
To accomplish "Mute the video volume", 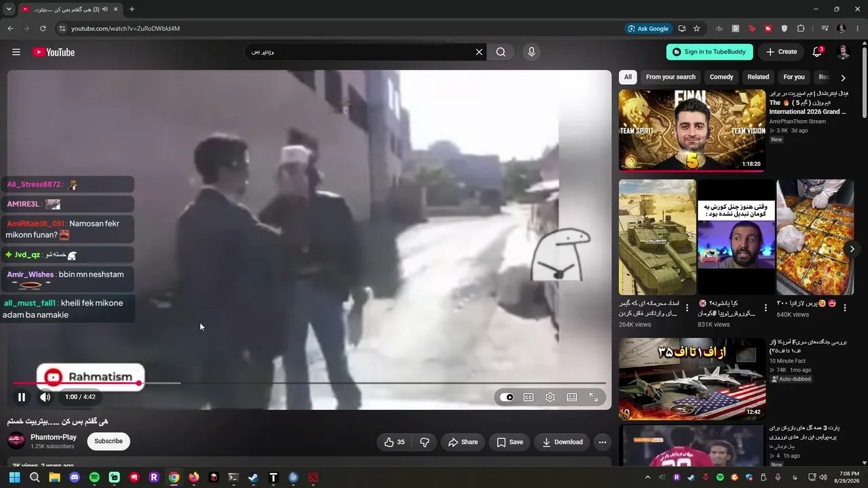I will 45,397.
